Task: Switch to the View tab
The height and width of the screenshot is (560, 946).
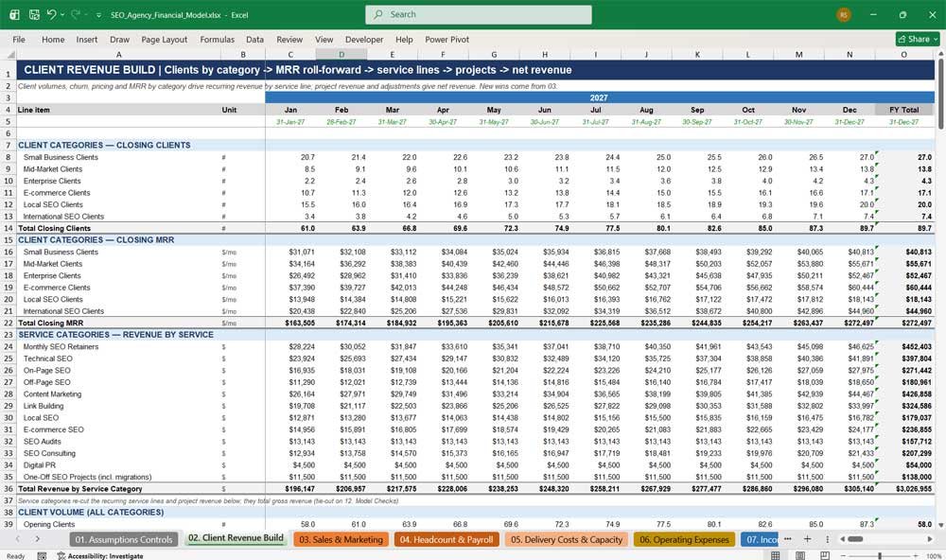Action: click(x=324, y=39)
